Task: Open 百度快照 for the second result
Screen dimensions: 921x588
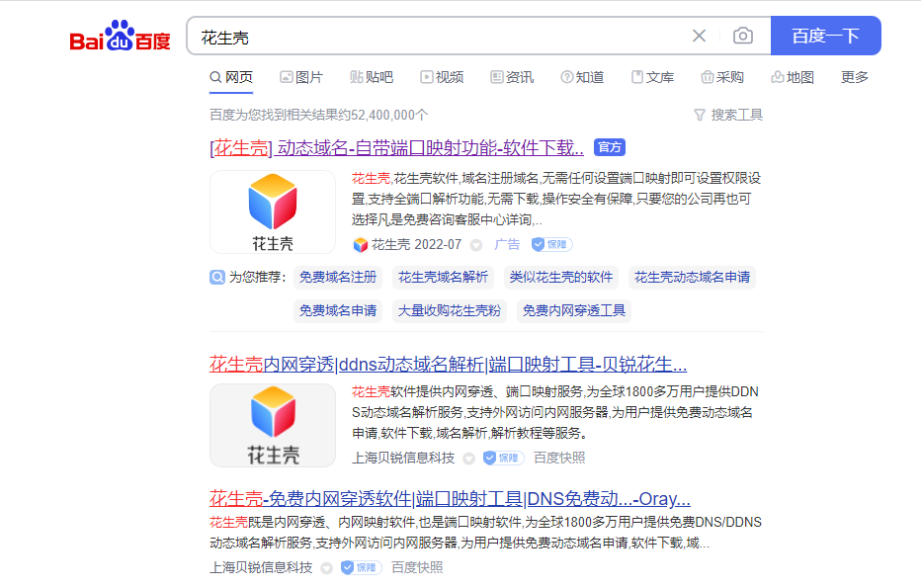Action: click(559, 458)
